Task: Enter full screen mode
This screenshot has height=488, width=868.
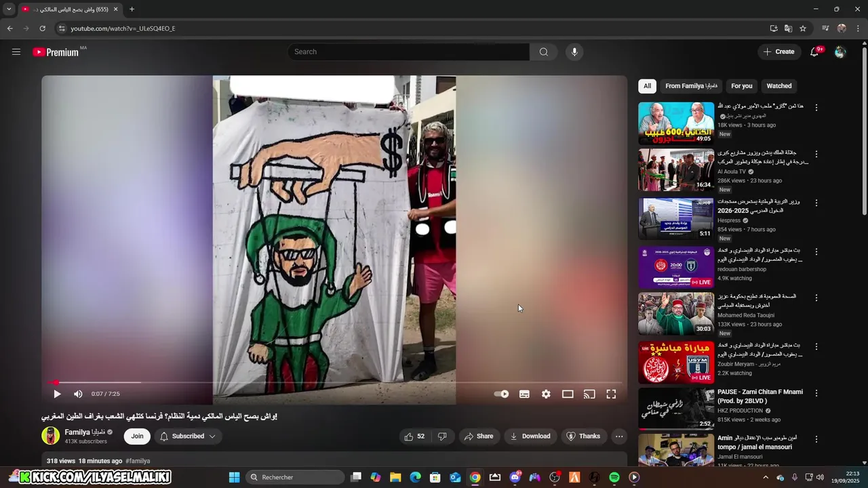Action: click(x=611, y=394)
